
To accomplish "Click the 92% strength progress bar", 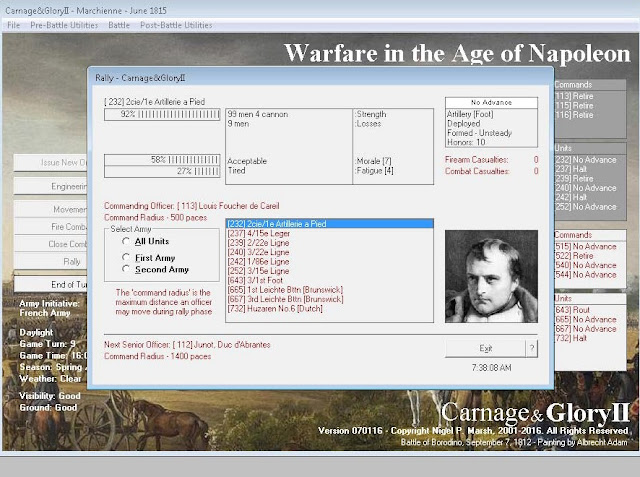I will pos(162,114).
